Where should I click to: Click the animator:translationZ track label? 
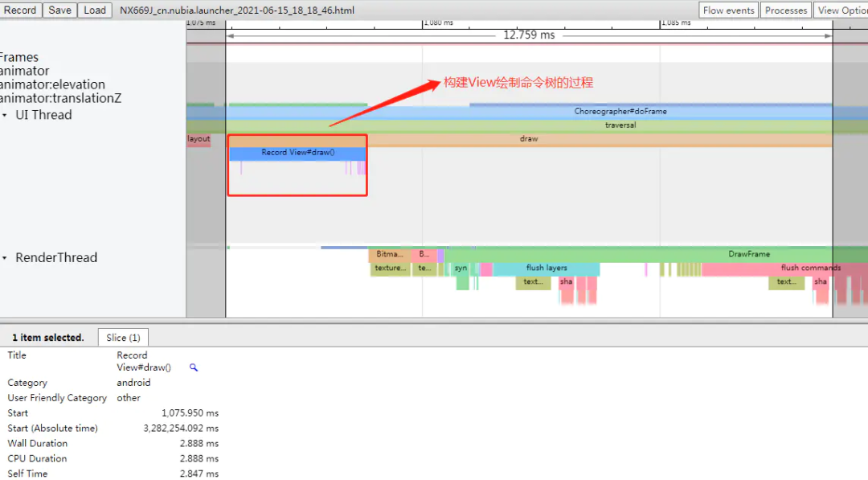[60, 99]
